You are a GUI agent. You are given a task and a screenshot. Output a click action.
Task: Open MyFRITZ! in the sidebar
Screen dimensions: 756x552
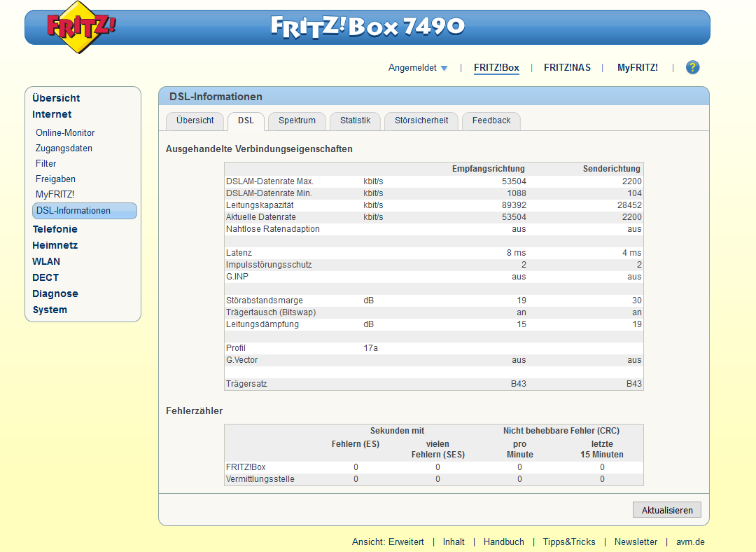click(x=55, y=195)
